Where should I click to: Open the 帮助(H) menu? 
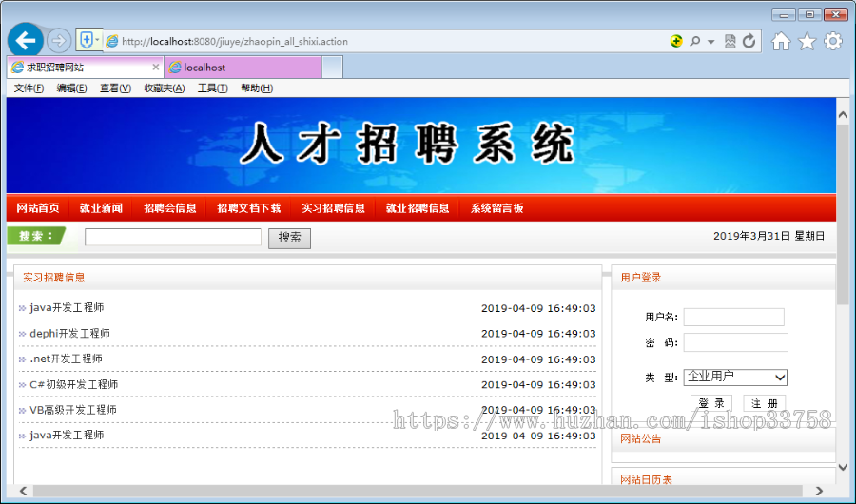tap(257, 87)
